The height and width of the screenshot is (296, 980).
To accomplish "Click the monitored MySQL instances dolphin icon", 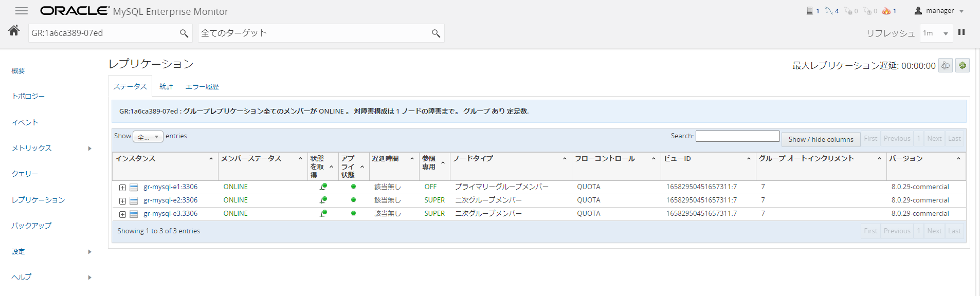I will coord(828,11).
